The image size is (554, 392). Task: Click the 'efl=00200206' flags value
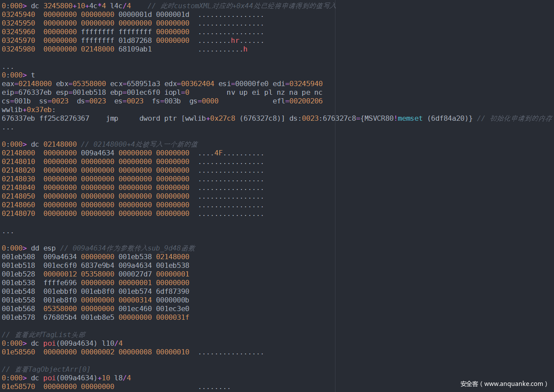[297, 101]
